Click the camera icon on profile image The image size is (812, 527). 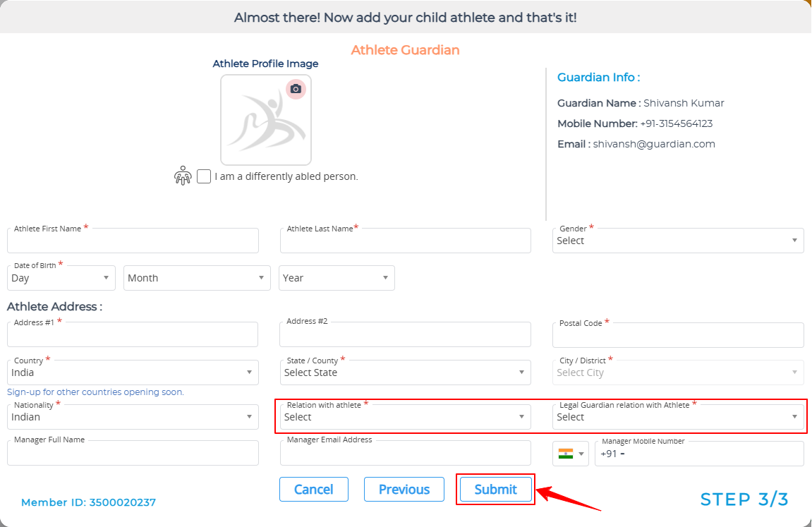tap(296, 89)
